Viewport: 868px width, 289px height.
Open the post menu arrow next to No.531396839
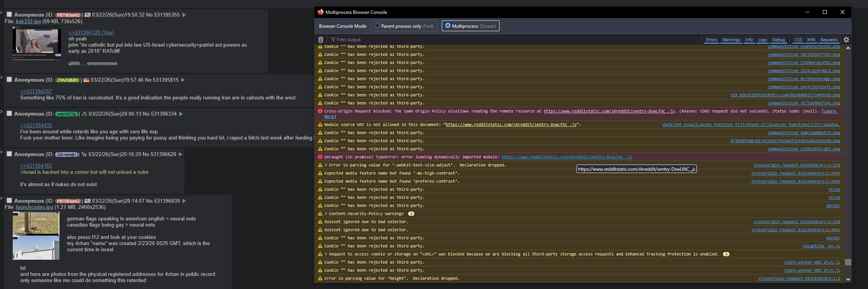pos(184,201)
